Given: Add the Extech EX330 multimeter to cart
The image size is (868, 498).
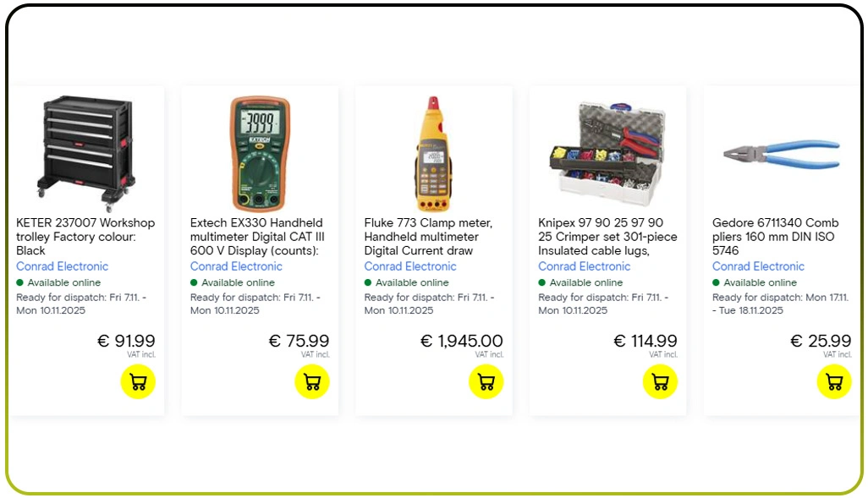Looking at the screenshot, I should [312, 381].
